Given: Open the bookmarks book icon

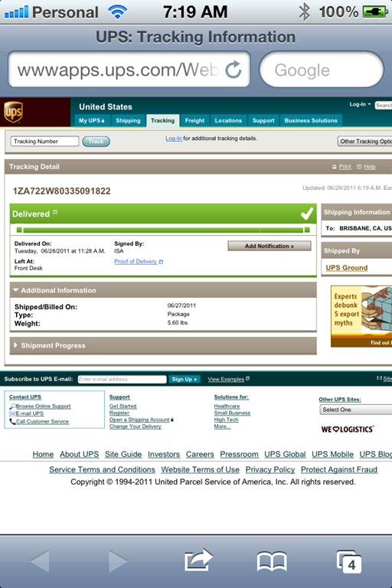Looking at the screenshot, I should click(x=272, y=561).
